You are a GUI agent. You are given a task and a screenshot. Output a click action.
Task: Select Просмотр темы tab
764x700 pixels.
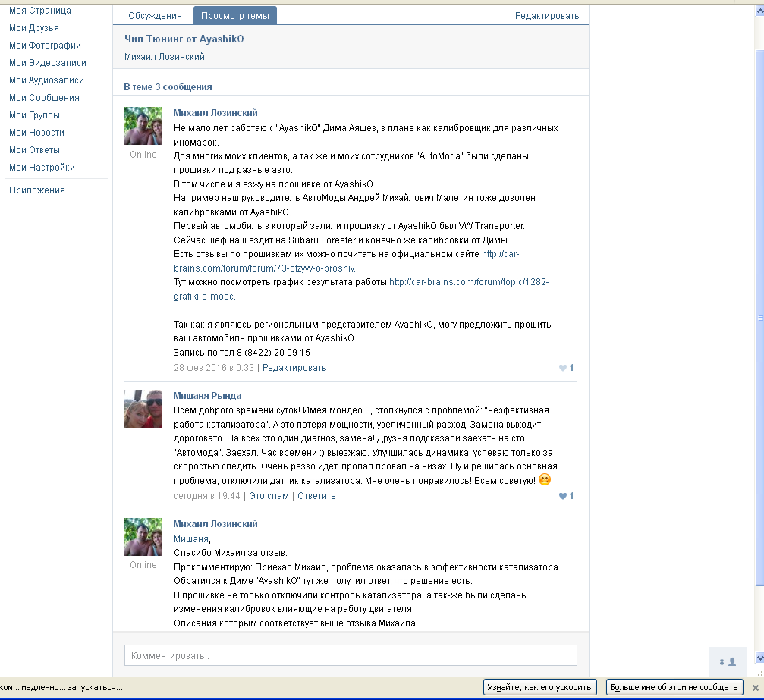pos(235,16)
